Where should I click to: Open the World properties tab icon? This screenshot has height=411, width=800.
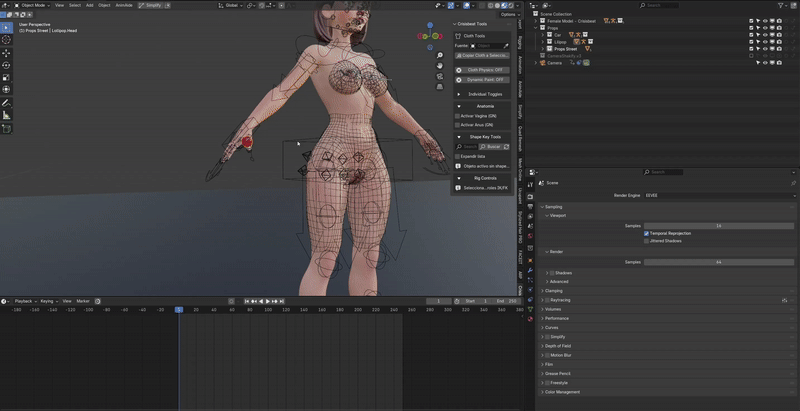(530, 236)
